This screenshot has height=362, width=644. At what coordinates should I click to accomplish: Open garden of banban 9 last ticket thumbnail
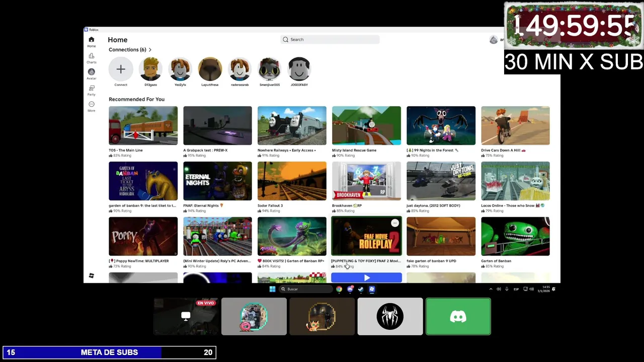(x=143, y=181)
